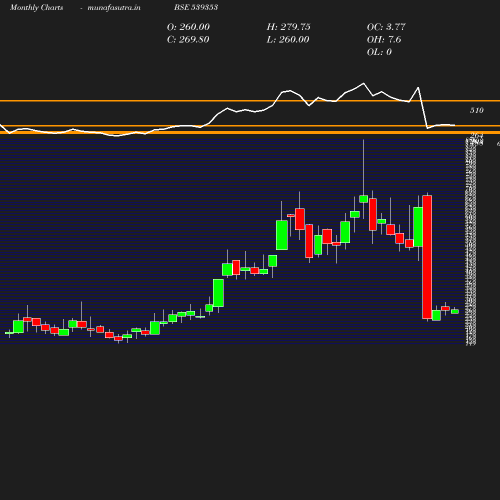Select the low value 'L: 260.00'

pos(288,40)
